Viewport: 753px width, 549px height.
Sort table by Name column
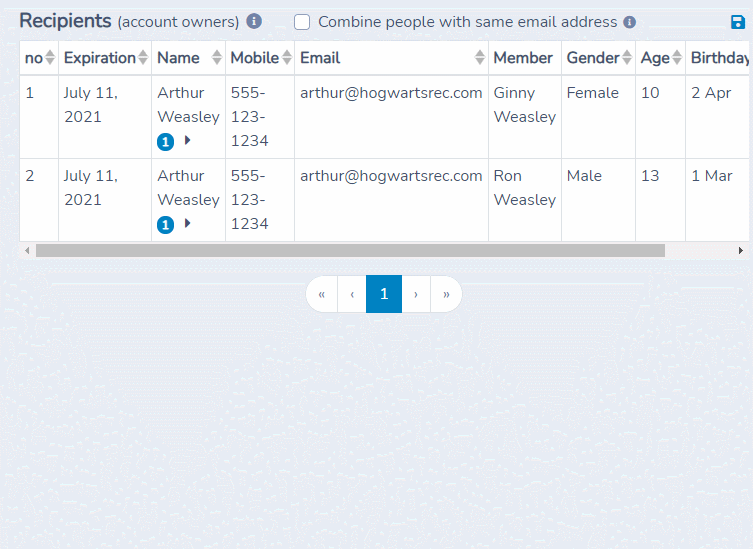(x=217, y=58)
